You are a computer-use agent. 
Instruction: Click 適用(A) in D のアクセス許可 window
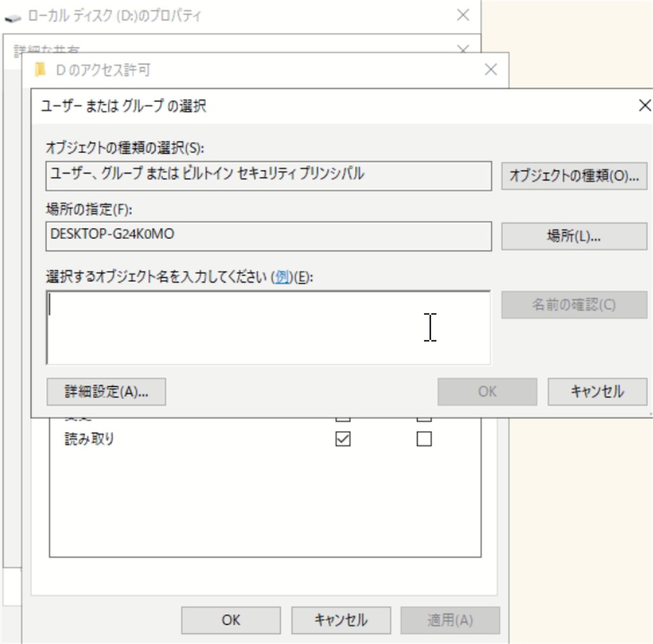(x=450, y=620)
